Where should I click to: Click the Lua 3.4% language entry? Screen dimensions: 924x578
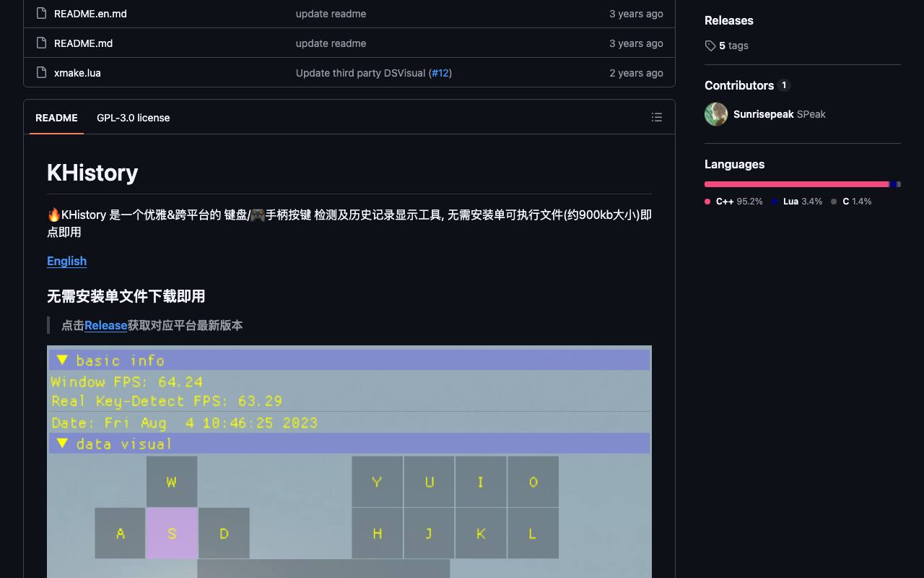tap(797, 202)
